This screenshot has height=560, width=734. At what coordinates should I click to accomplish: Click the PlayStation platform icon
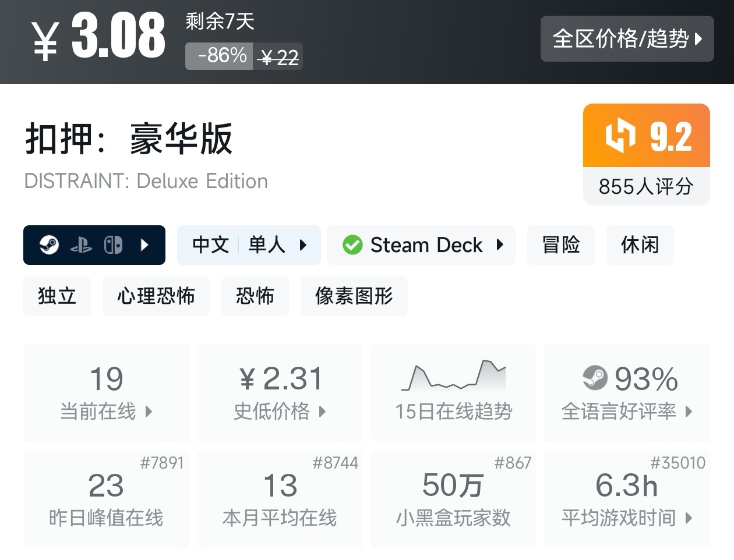tap(81, 246)
